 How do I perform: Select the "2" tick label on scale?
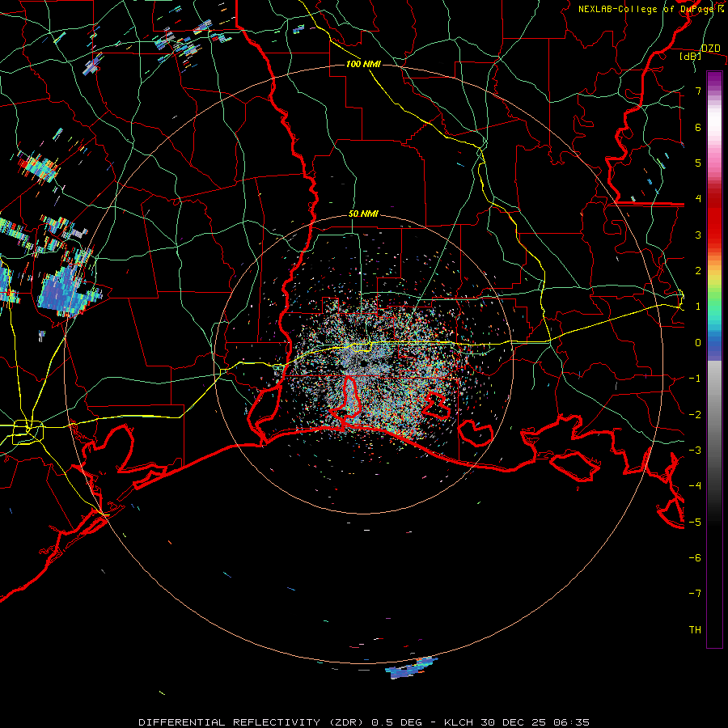tap(698, 271)
